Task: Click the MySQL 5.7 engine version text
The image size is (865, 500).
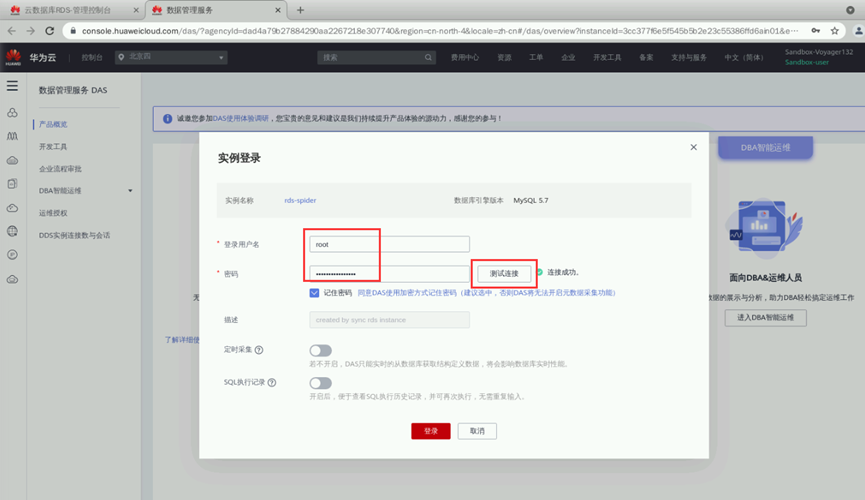Action: (531, 200)
